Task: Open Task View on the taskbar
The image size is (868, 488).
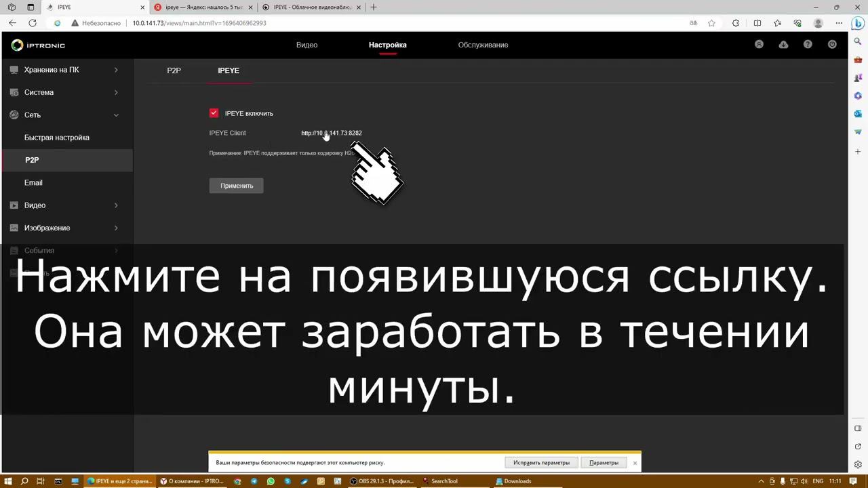Action: click(41, 481)
